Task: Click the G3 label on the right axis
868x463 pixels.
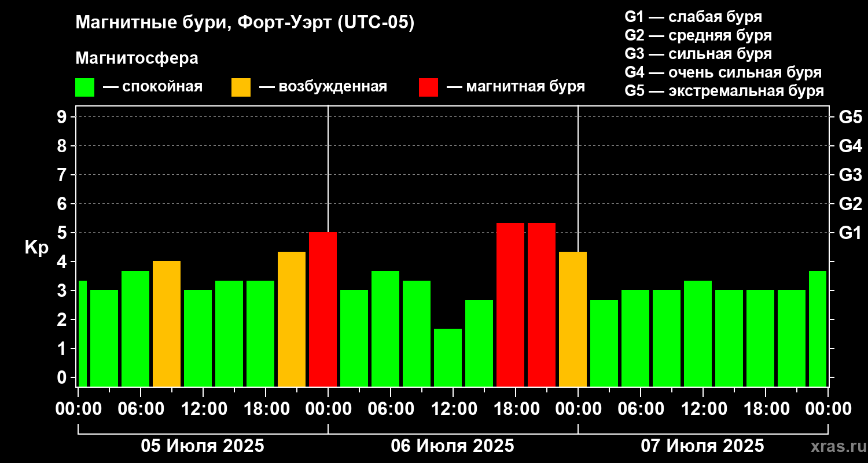Action: (x=850, y=175)
